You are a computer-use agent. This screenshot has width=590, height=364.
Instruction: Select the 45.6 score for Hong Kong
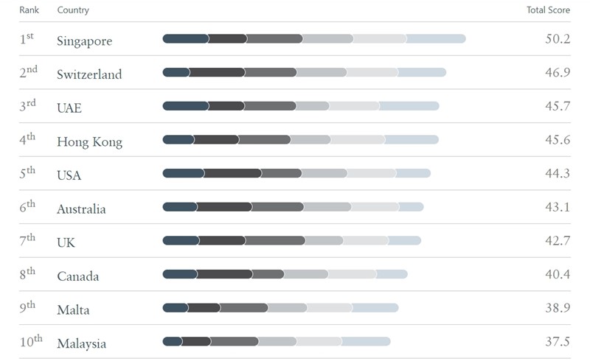(557, 140)
